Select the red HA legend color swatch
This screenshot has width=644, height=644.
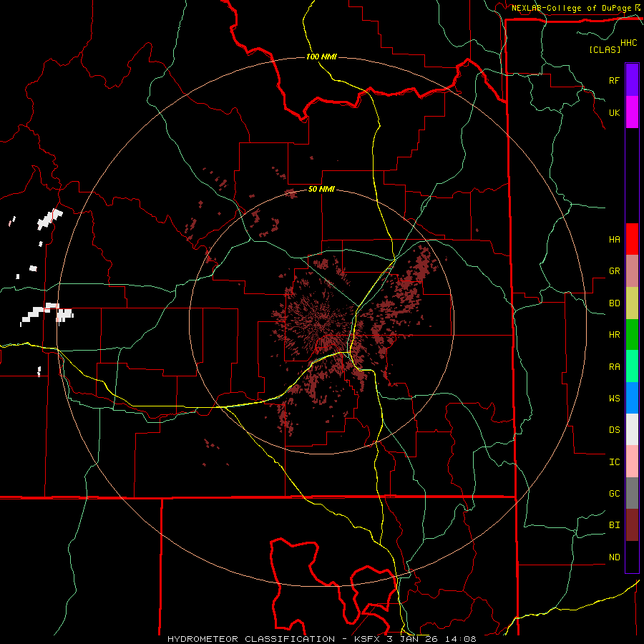point(632,239)
